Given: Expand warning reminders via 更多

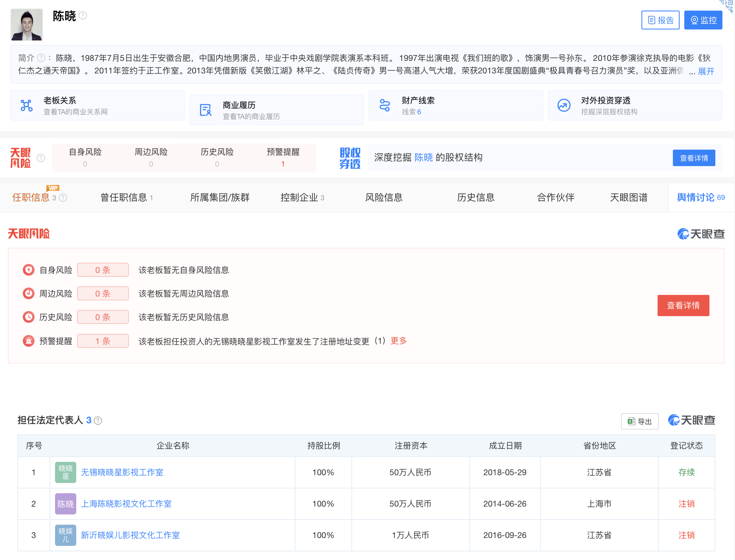Looking at the screenshot, I should pos(399,341).
